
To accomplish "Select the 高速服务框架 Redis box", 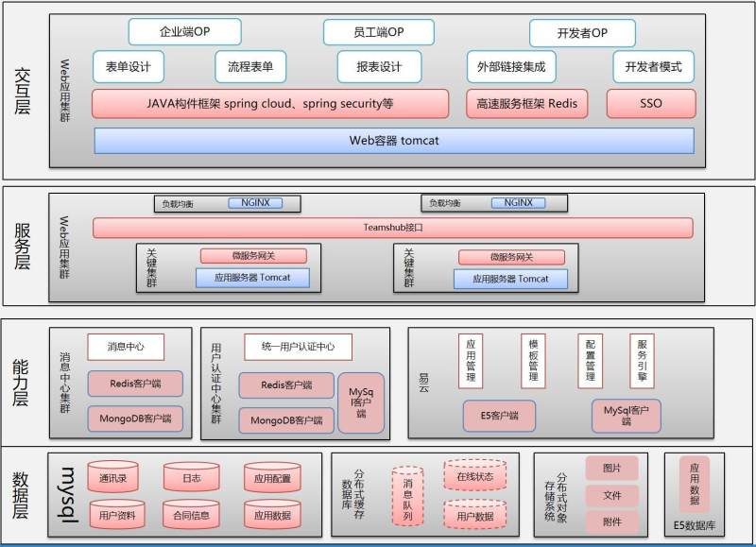I will tap(527, 103).
